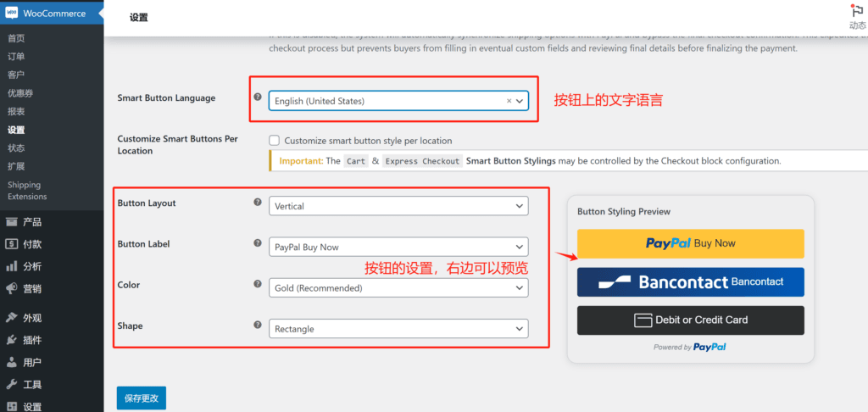Screen dimensions: 868x412
Task: Open Shipping Extensions submenu item
Action: click(27, 191)
